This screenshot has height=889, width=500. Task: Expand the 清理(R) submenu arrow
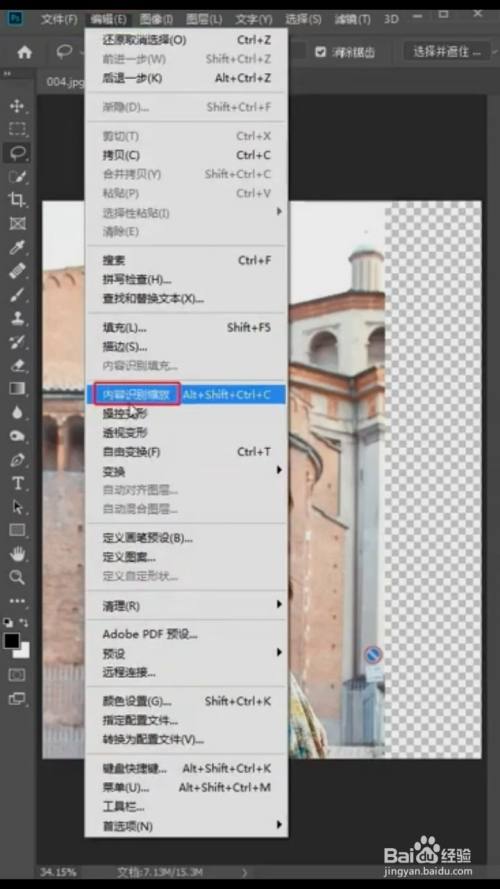[278, 605]
